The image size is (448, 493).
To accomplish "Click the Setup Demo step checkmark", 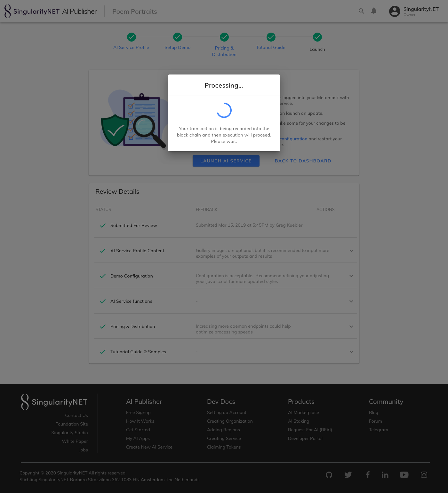I will pyautogui.click(x=178, y=37).
